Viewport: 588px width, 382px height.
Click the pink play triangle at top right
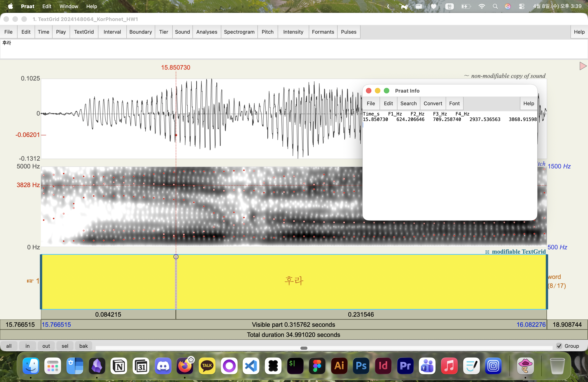click(583, 66)
